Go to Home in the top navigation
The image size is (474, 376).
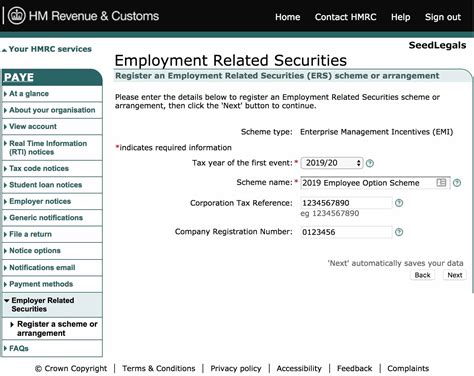(287, 17)
